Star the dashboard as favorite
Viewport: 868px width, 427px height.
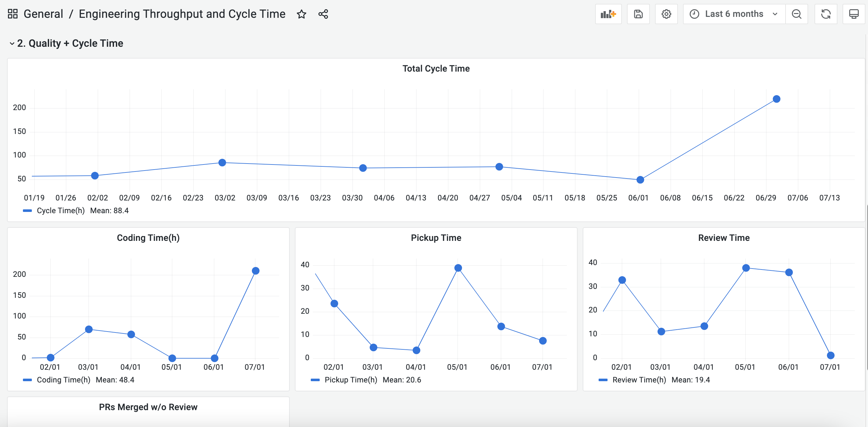coord(301,14)
